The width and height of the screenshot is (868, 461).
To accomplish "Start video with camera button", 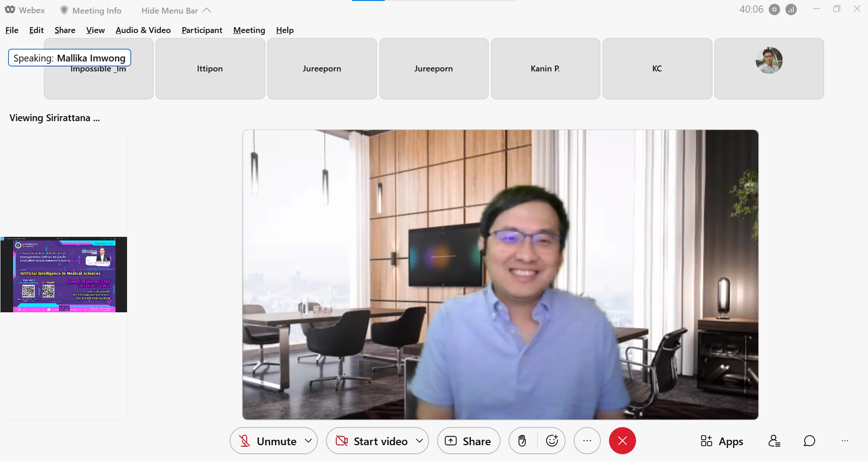I will (x=372, y=441).
